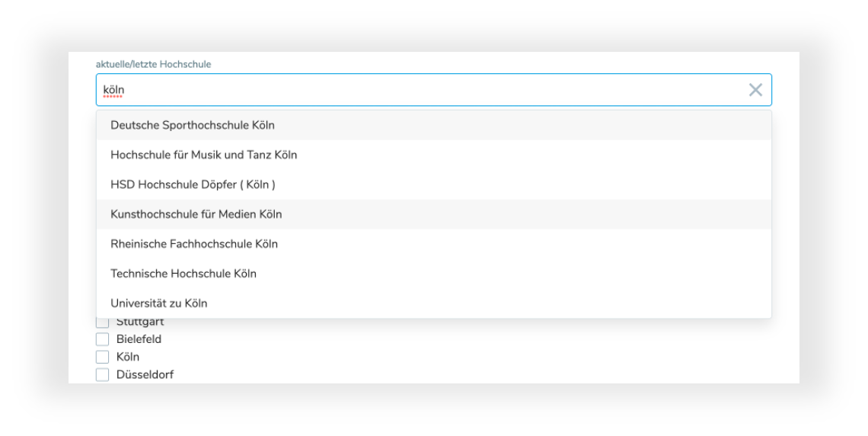Click the Bielefeld label text
The width and height of the screenshot is (868, 436).
click(x=139, y=339)
